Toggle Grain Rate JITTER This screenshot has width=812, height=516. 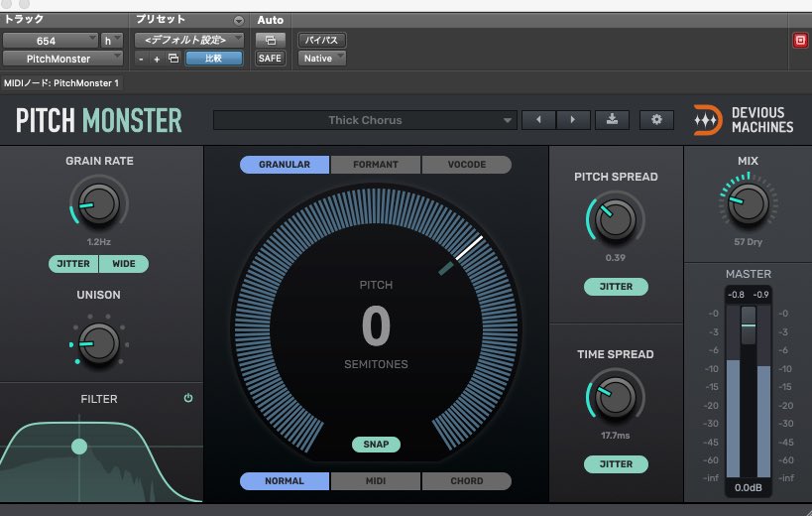pos(73,264)
